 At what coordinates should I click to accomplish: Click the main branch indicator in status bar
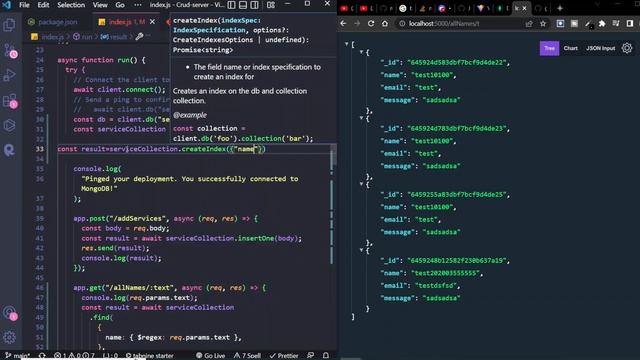pos(17,356)
